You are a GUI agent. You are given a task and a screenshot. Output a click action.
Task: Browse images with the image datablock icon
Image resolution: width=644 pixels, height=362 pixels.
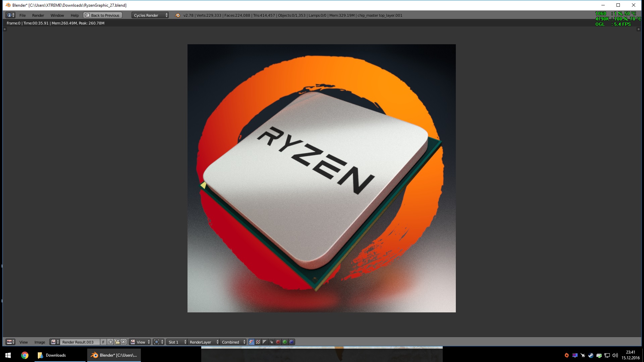point(55,342)
